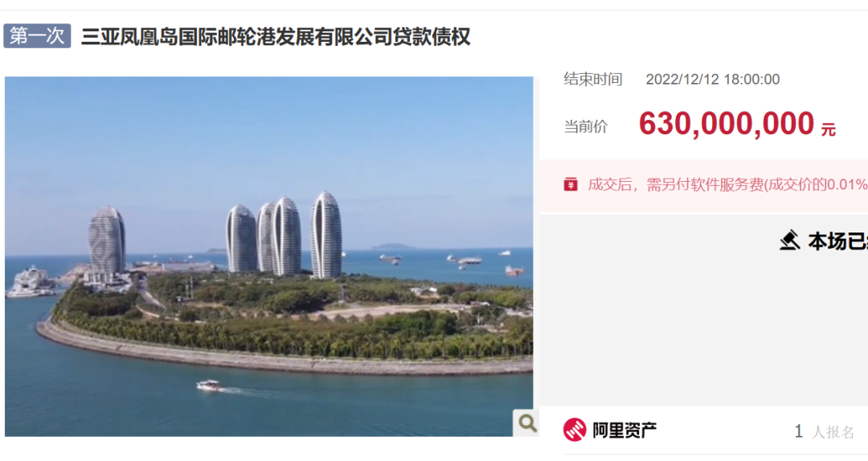This screenshot has height=461, width=868.
Task: Click the 当前价 label
Action: click(x=586, y=126)
